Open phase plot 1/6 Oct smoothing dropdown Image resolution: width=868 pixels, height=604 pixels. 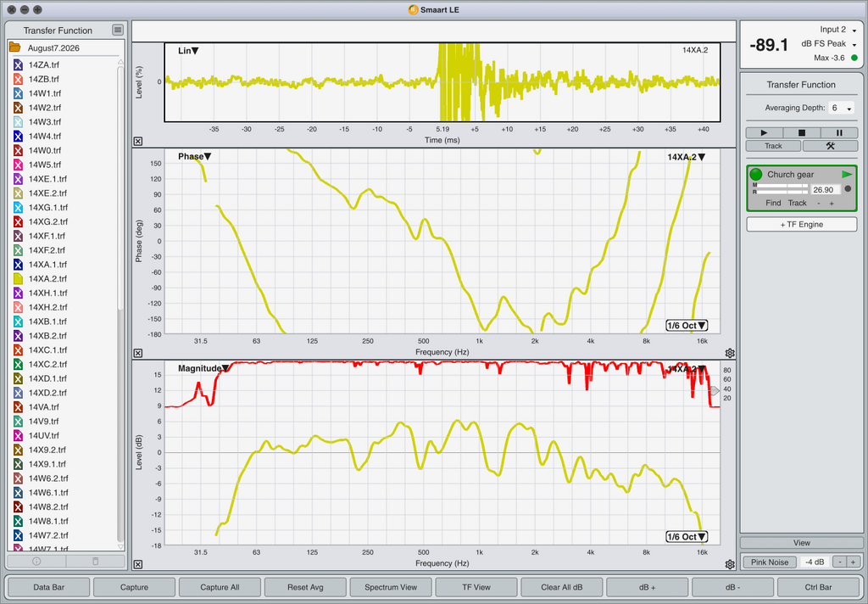687,325
